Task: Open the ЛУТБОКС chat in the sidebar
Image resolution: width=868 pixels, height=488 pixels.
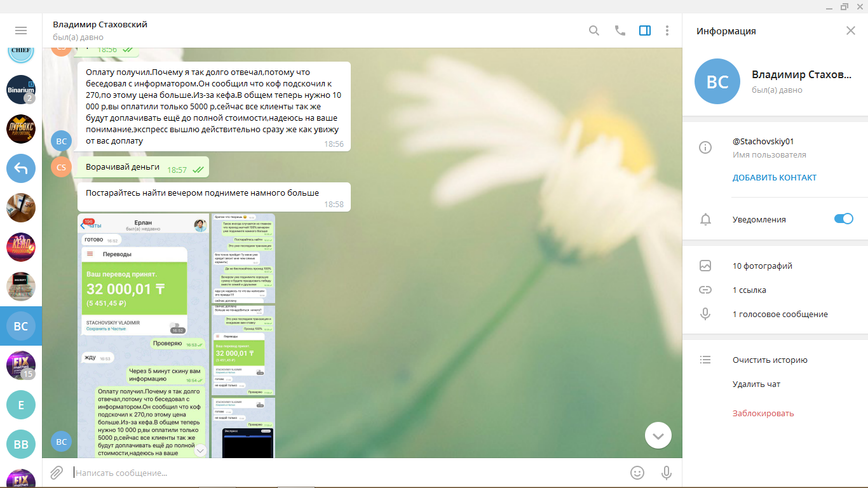Action: click(x=21, y=129)
